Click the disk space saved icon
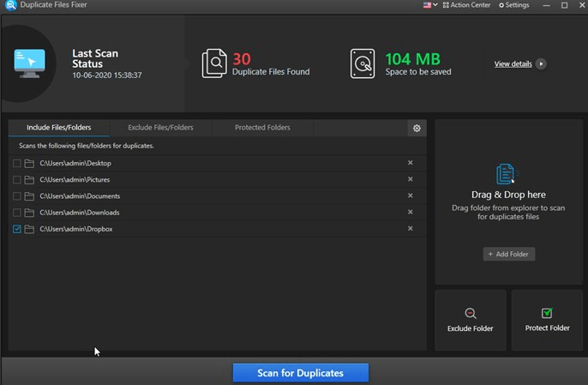 (x=363, y=63)
